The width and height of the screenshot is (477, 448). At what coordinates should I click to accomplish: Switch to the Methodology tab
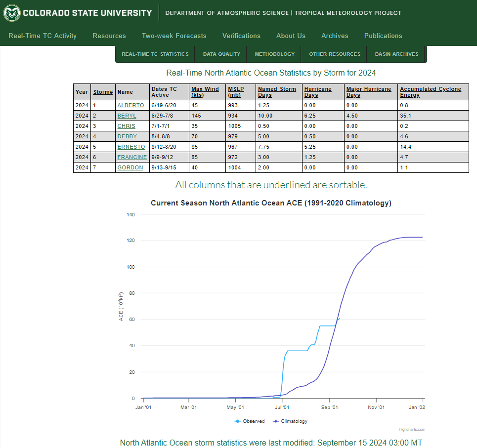275,54
